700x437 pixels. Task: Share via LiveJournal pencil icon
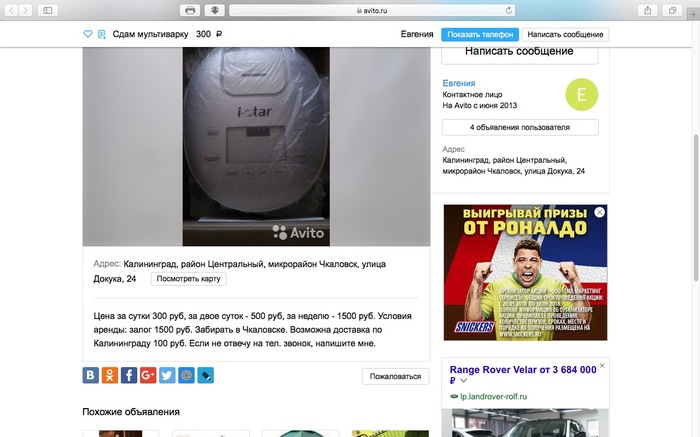[205, 376]
